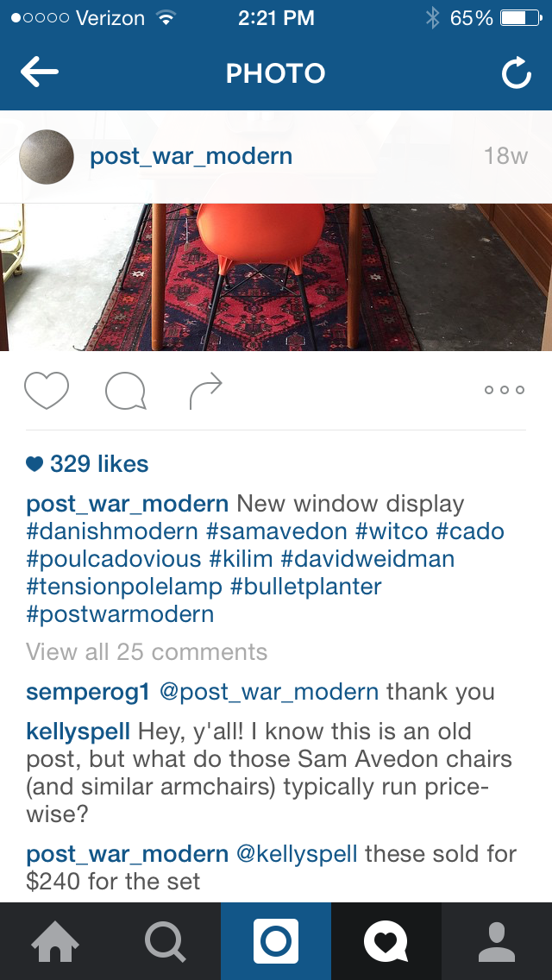The width and height of the screenshot is (552, 980).
Task: Go back using the left arrow
Action: point(40,72)
